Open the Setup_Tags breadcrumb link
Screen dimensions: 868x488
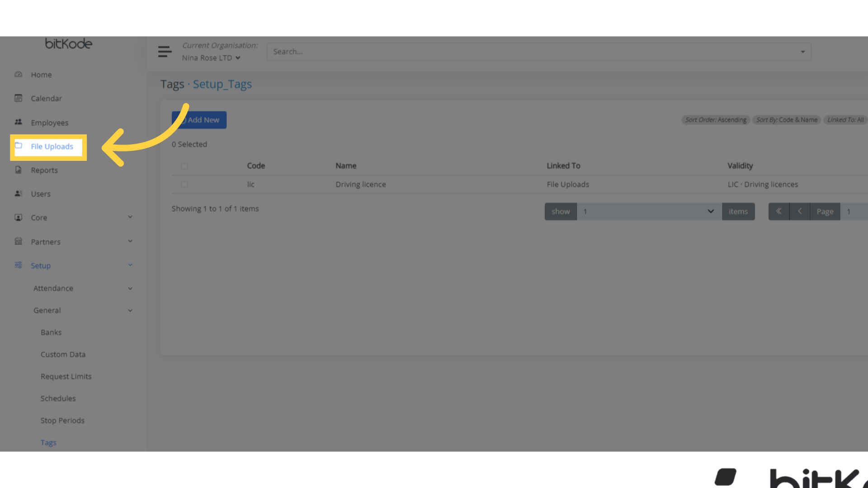[222, 84]
